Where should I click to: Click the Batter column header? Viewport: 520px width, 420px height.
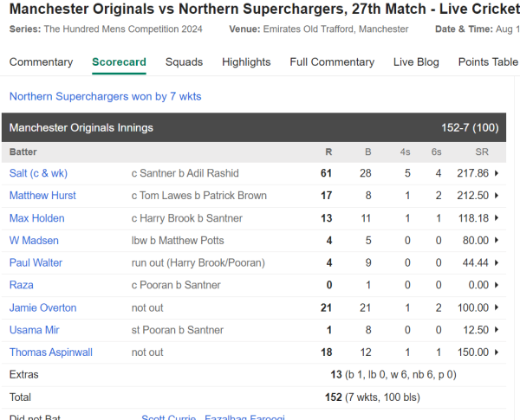coord(23,152)
